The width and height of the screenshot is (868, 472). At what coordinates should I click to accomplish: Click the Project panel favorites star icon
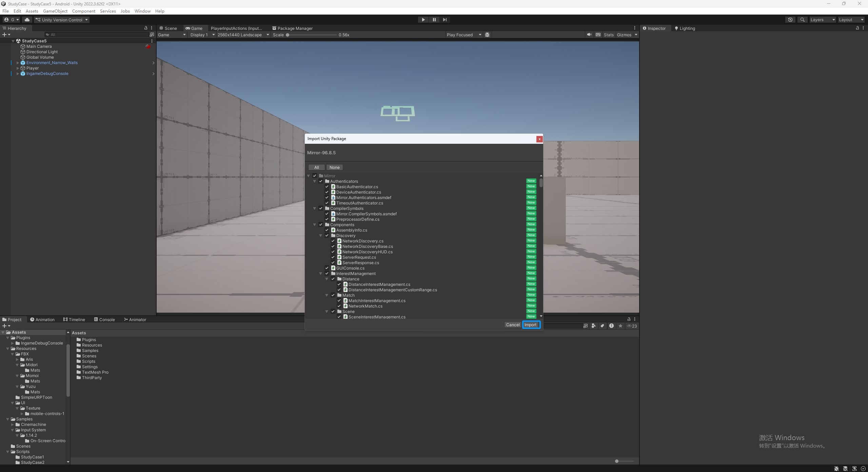coord(620,326)
